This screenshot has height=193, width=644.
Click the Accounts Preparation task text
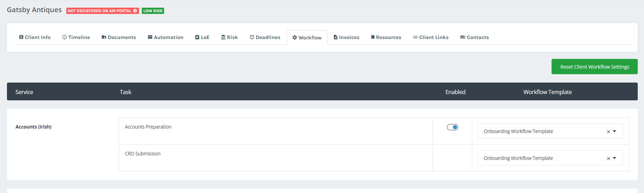(148, 127)
